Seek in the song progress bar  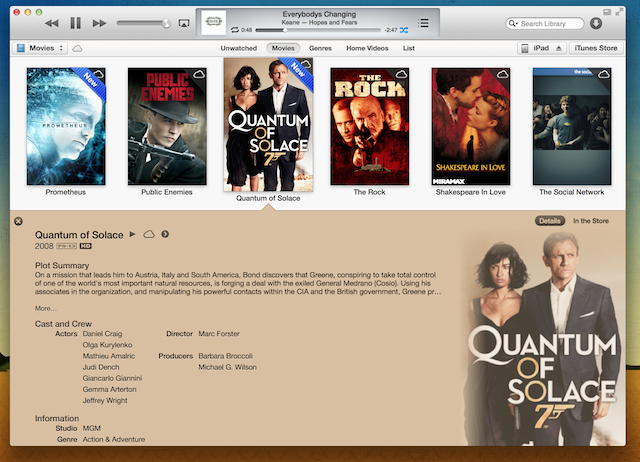tap(318, 30)
